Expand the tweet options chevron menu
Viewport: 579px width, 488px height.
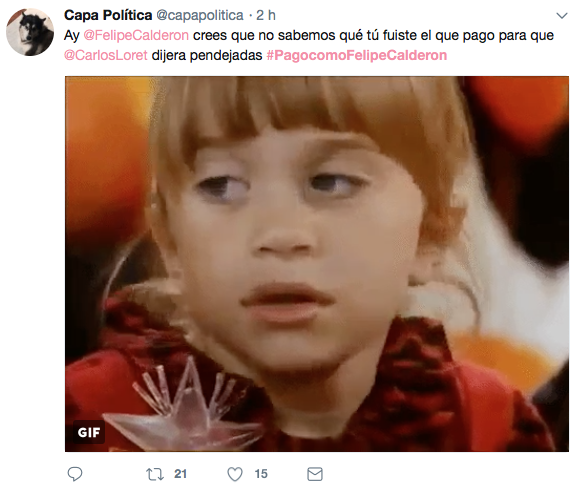click(562, 16)
